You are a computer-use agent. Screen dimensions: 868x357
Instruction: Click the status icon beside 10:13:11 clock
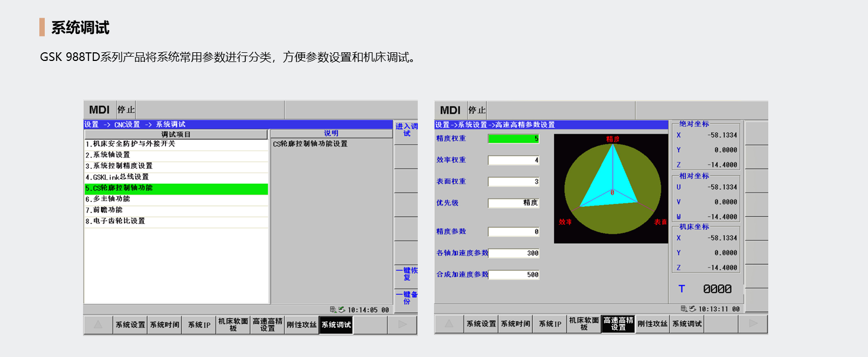[688, 309]
